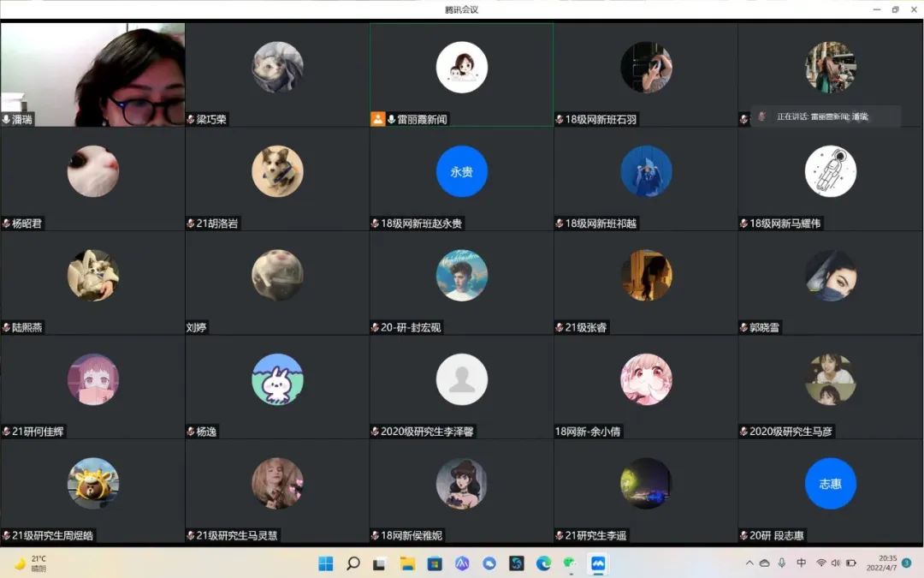924x578 pixels.
Task: Launch Microsoft Edge from the taskbar
Action: point(543,563)
